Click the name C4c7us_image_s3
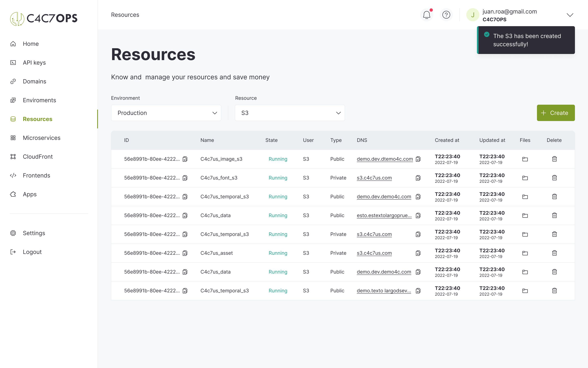This screenshot has height=368, width=588. (x=221, y=159)
